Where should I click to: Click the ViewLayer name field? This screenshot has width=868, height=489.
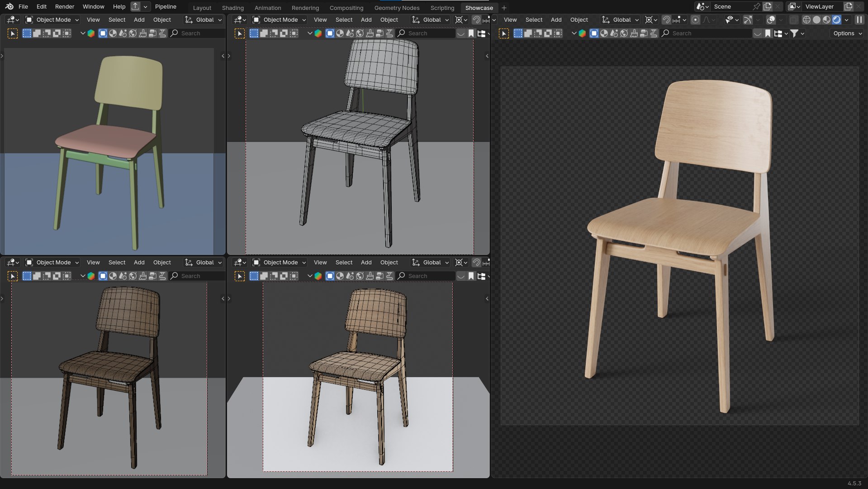(x=822, y=7)
